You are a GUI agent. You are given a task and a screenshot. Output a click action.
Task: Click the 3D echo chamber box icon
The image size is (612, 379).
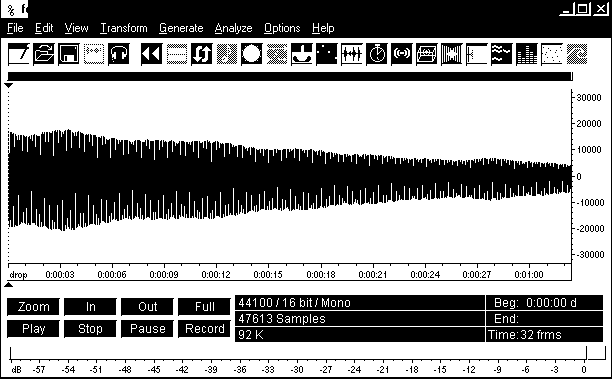click(427, 54)
